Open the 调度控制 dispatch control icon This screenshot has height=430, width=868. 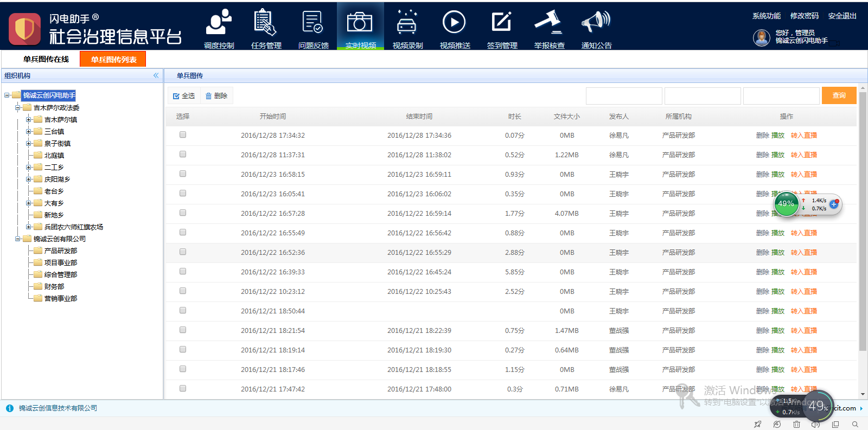[219, 23]
